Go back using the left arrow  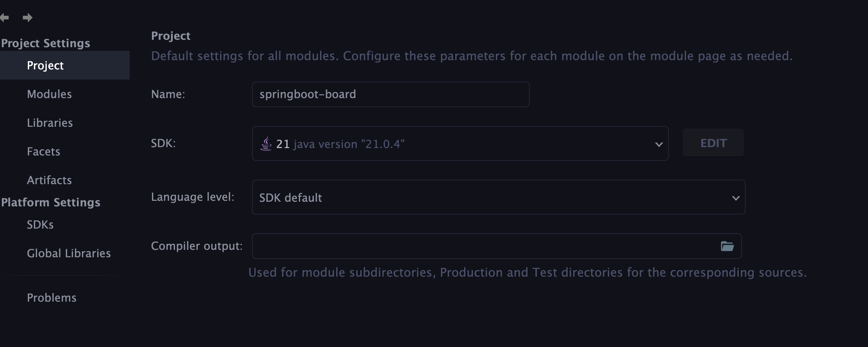(x=5, y=18)
